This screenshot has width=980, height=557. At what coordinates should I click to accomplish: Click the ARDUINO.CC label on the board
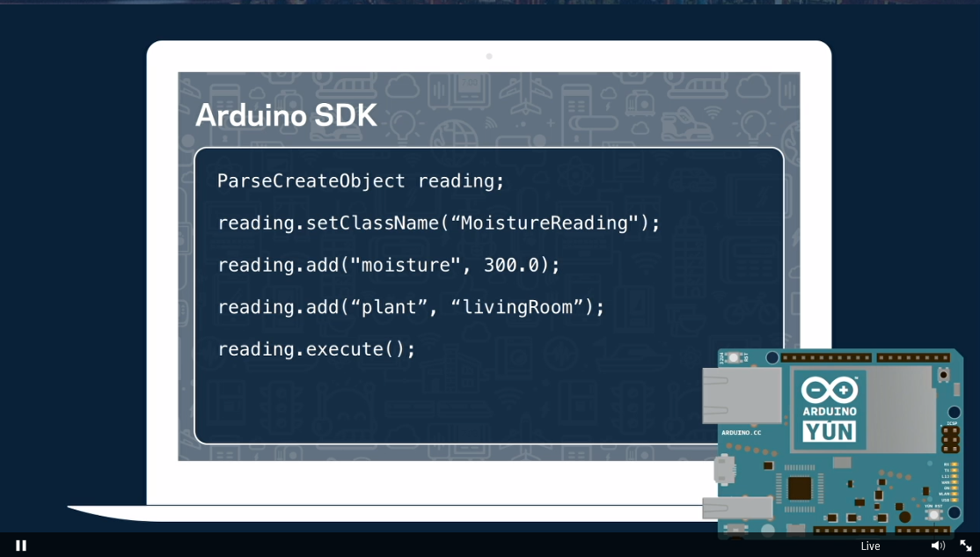click(x=742, y=433)
